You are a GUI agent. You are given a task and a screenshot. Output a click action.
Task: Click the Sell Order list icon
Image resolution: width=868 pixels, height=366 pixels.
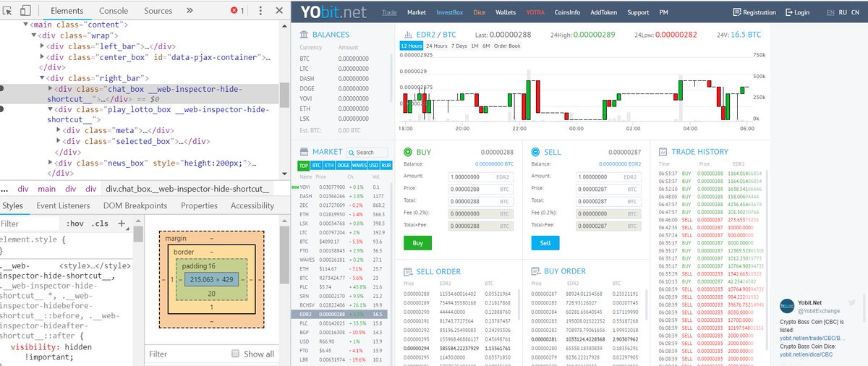coord(408,271)
